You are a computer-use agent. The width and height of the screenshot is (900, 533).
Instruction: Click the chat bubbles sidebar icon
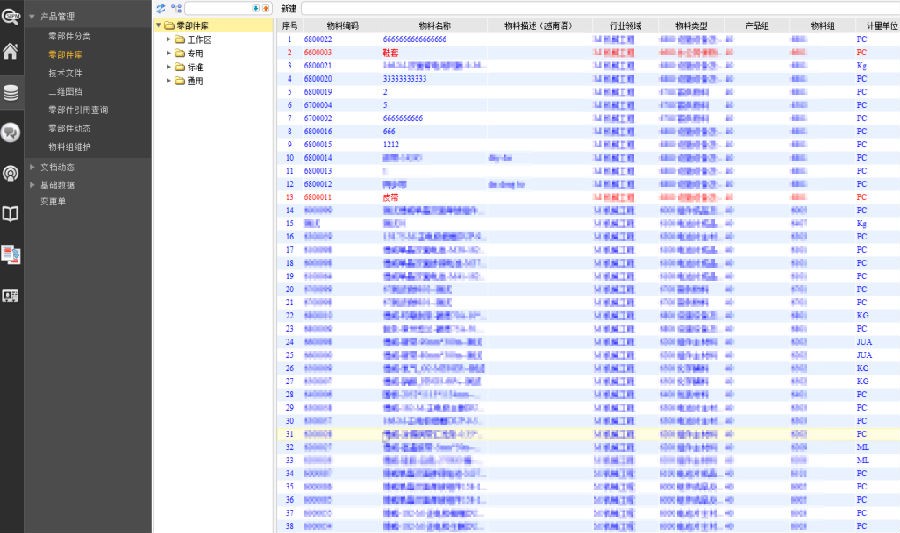11,132
